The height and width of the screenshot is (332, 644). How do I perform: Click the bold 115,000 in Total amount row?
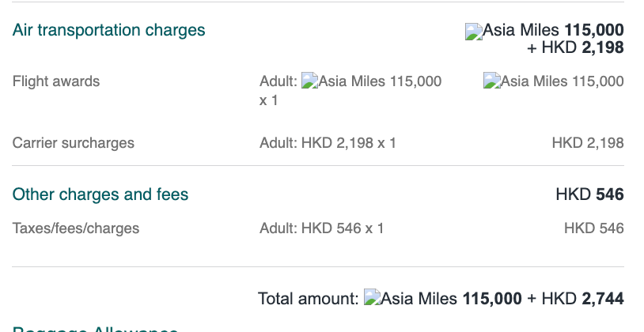[x=492, y=298]
